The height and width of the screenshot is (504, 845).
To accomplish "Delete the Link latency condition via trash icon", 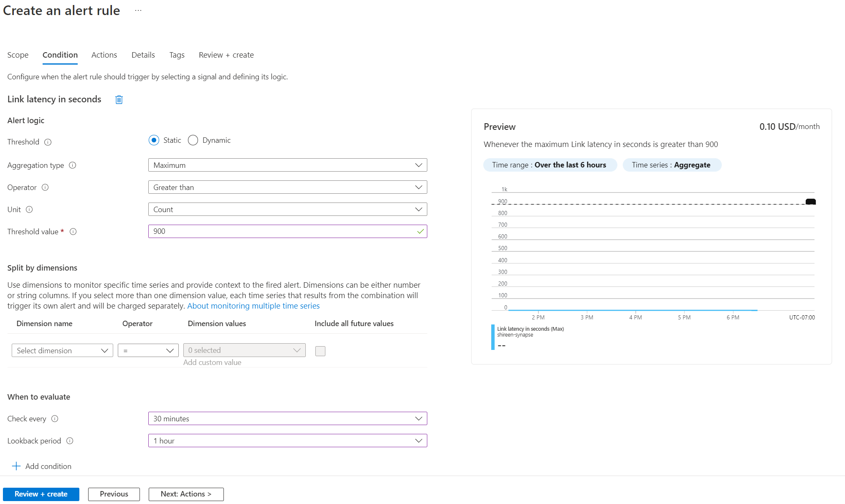I will pyautogui.click(x=119, y=99).
